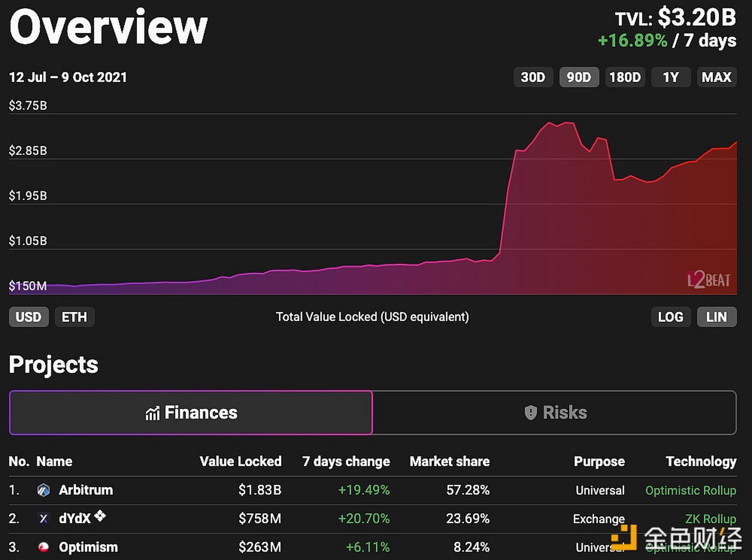Image resolution: width=752 pixels, height=560 pixels.
Task: Switch chart to LIN scale
Action: pyautogui.click(x=717, y=317)
